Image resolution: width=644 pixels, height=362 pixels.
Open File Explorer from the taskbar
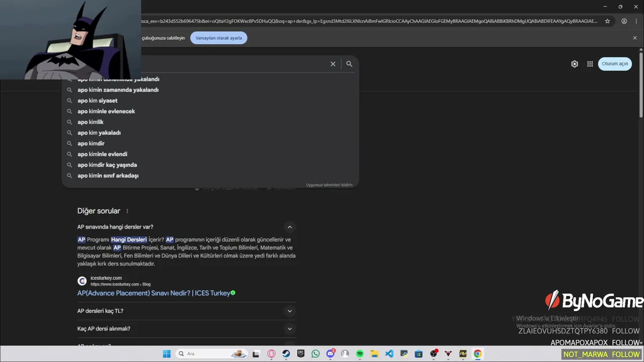[374, 353]
